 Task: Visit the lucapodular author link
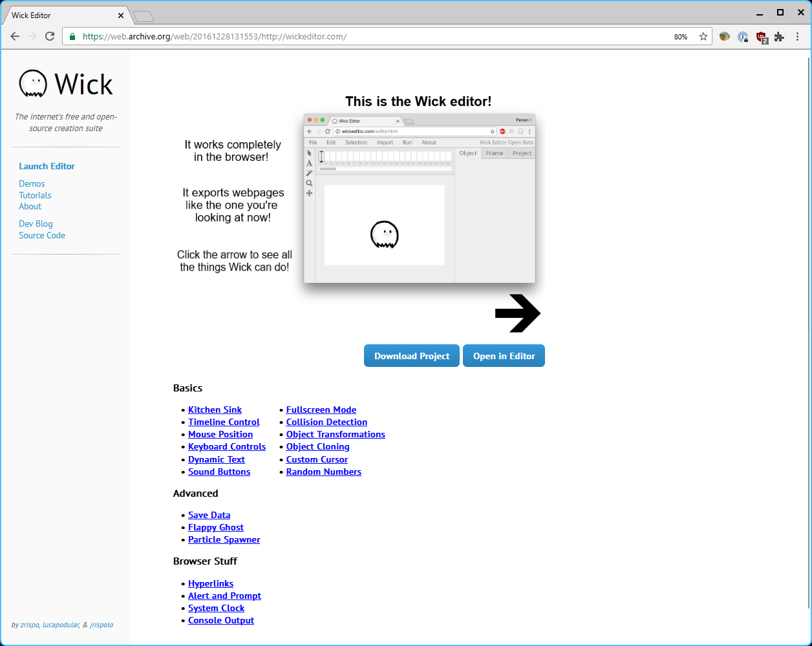tap(61, 625)
